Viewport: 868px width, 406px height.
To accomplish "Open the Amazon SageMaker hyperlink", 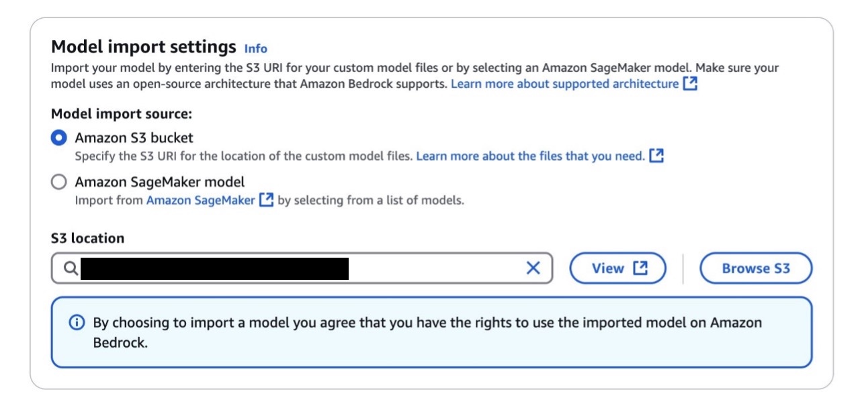I will (x=200, y=200).
